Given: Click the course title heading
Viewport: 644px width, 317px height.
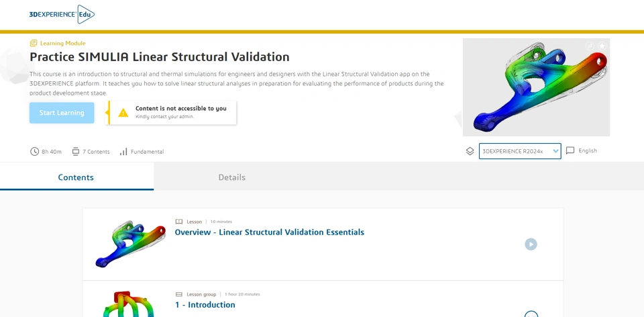Looking at the screenshot, I should 160,56.
